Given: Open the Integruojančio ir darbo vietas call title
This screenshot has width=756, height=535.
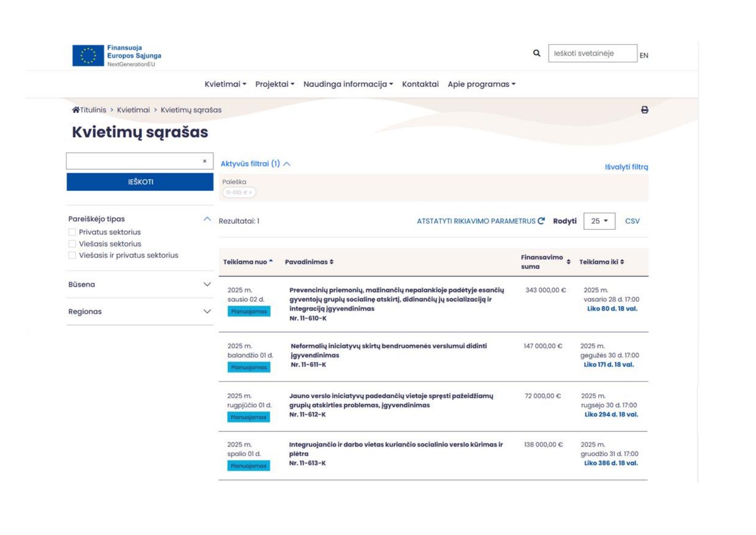Looking at the screenshot, I should (x=396, y=449).
